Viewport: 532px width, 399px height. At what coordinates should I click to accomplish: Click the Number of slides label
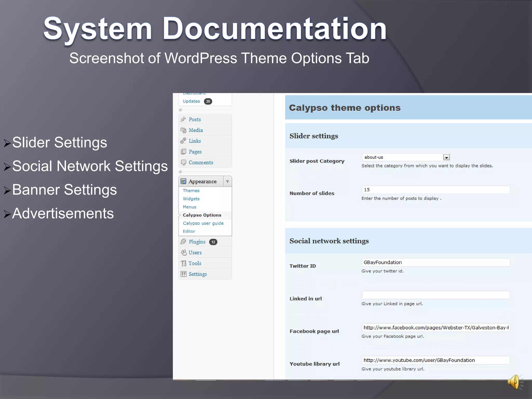point(312,193)
